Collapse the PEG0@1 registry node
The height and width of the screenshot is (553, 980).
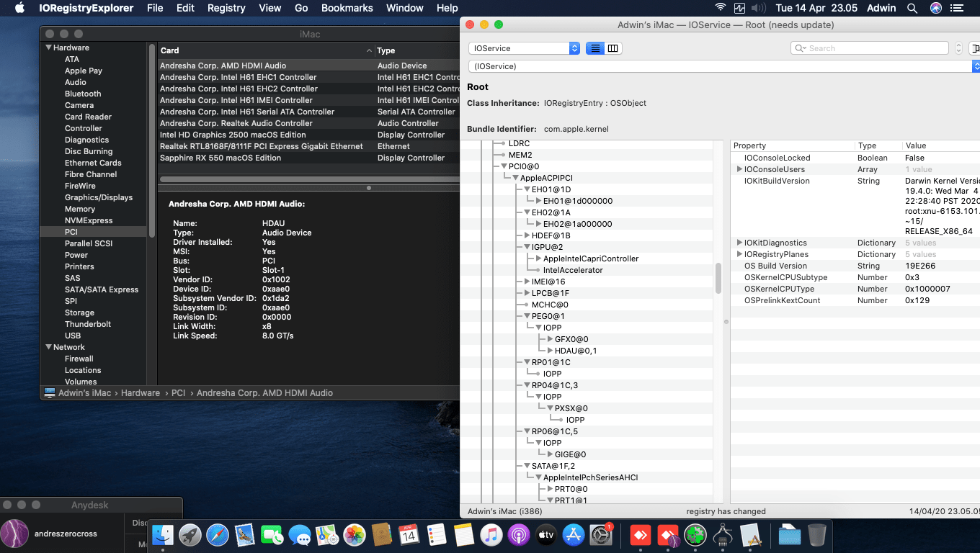pyautogui.click(x=527, y=316)
